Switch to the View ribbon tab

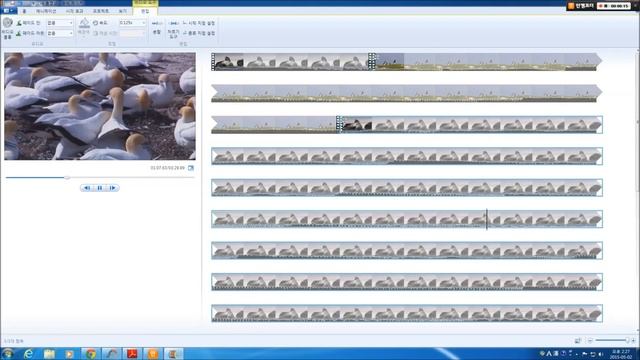point(122,11)
